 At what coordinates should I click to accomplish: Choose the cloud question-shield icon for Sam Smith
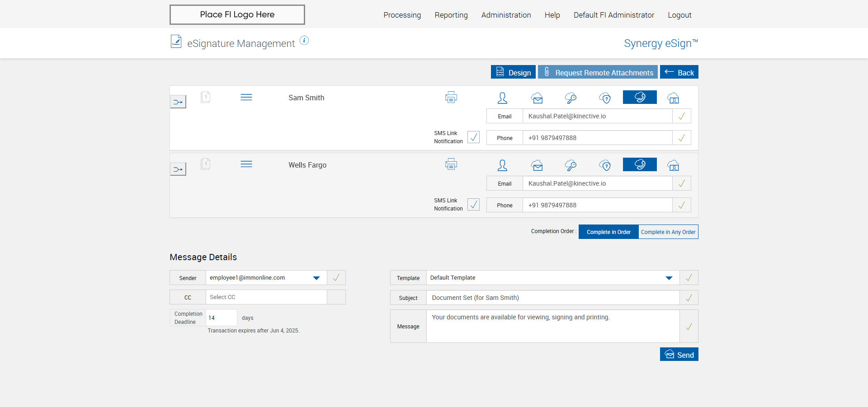605,98
